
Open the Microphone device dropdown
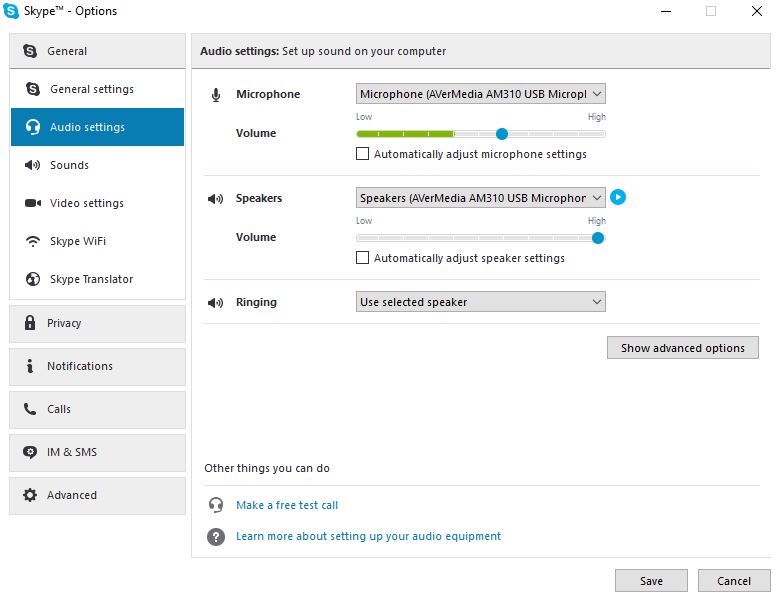481,94
